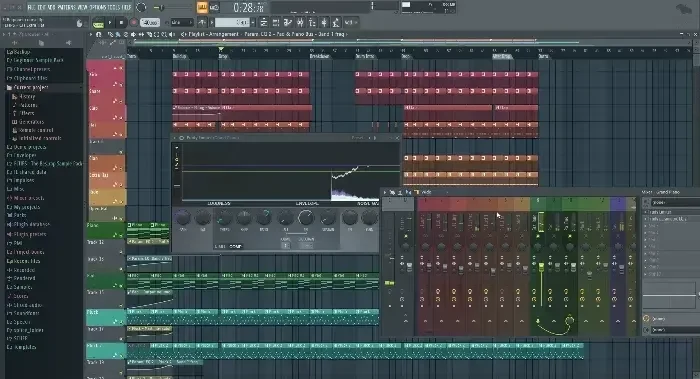The image size is (700, 379).
Task: Select the playlist Draw pencil tool
Action: (x=110, y=34)
